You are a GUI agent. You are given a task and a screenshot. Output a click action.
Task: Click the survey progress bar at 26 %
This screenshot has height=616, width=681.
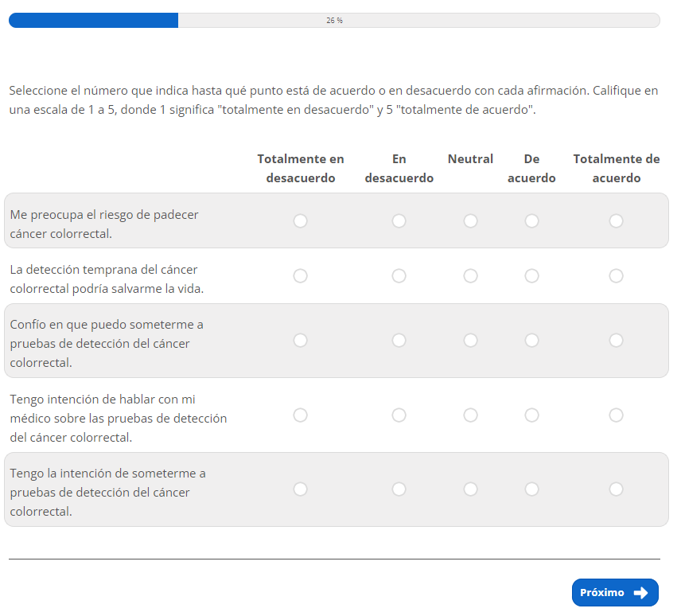[334, 21]
